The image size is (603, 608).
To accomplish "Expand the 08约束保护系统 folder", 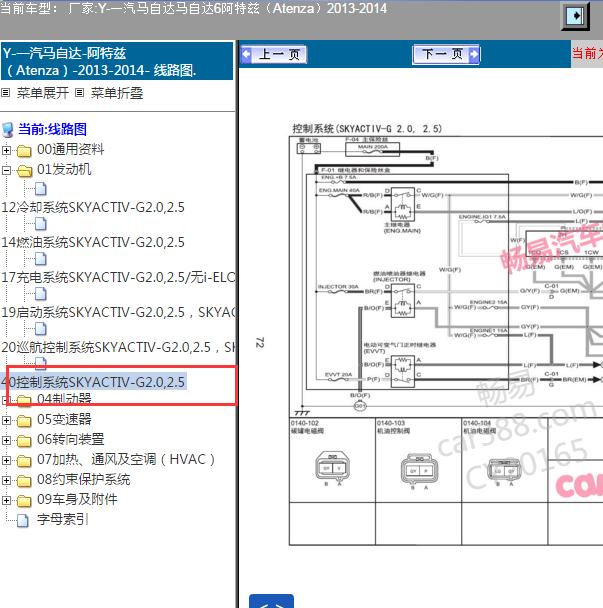I will (x=6, y=480).
